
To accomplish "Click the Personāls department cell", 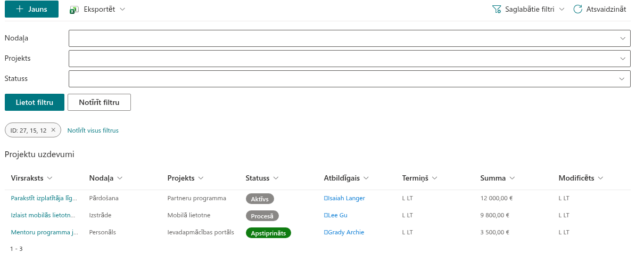I will (102, 232).
